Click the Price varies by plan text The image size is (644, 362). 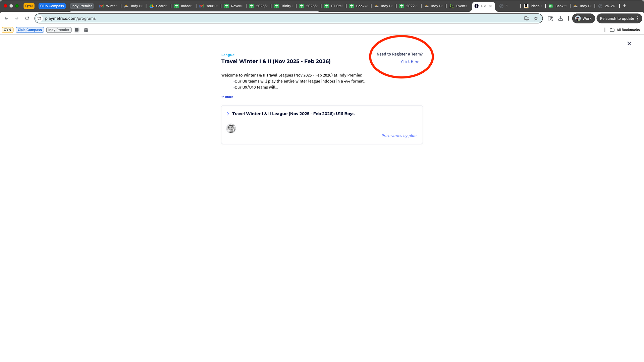click(399, 136)
